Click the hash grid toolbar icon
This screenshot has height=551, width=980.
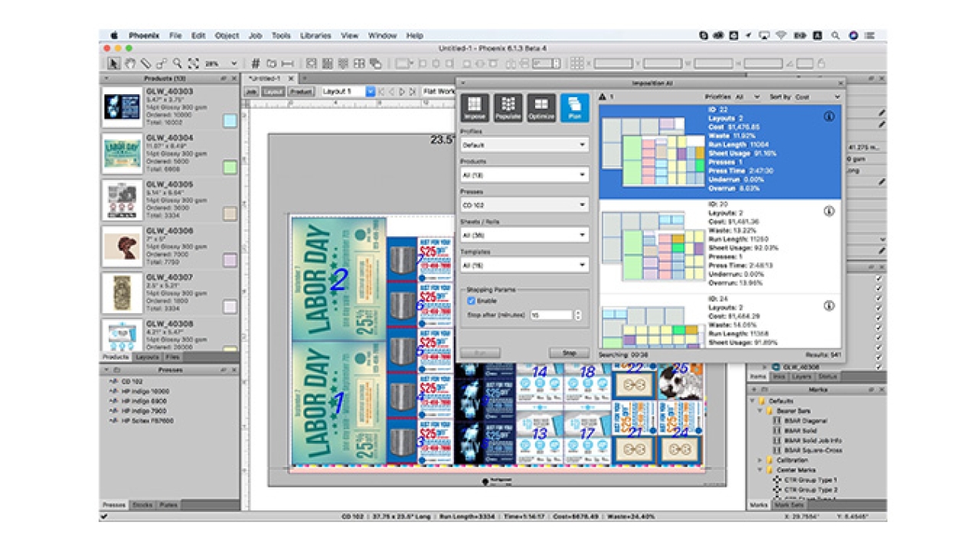pos(256,64)
